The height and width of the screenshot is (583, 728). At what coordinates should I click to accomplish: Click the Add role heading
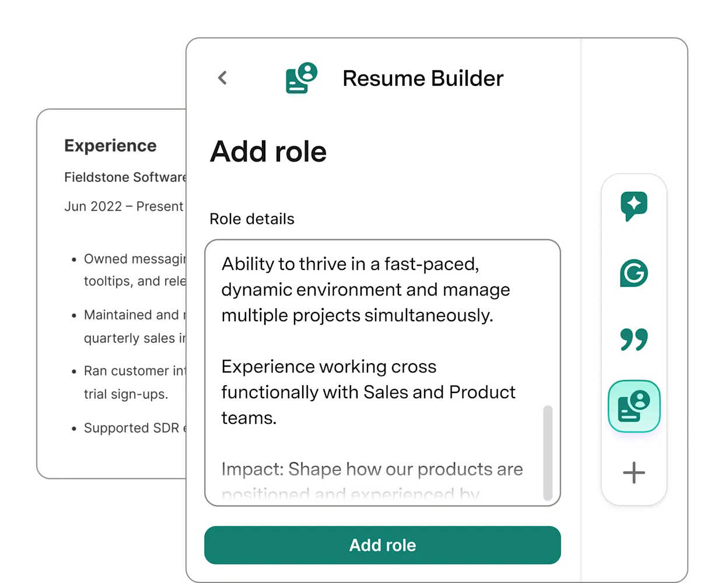pos(268,152)
